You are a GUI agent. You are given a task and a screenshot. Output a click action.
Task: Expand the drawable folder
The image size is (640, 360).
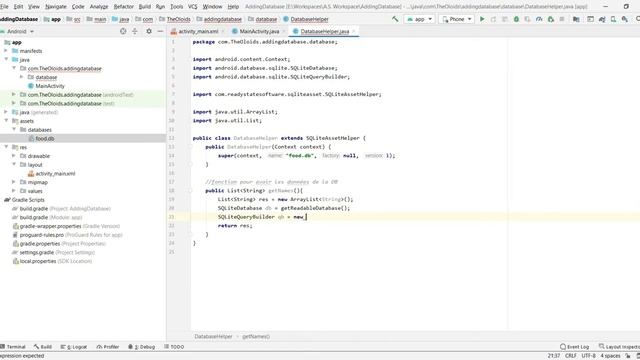coord(14,156)
